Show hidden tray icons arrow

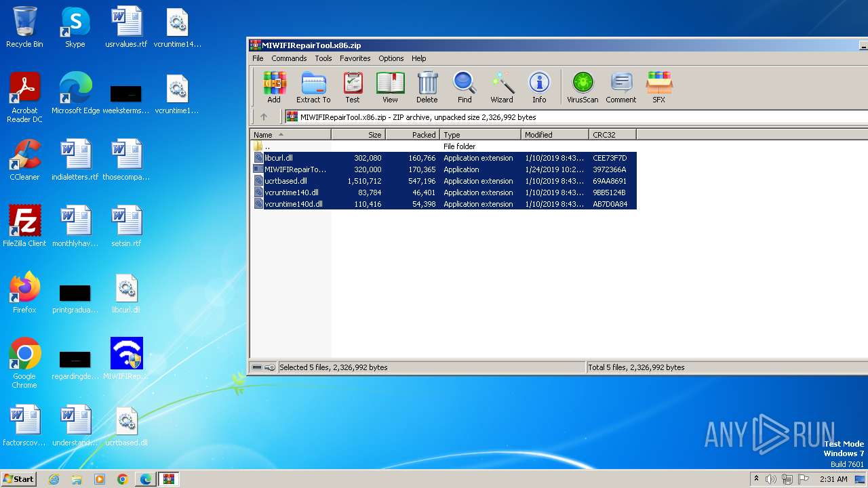tap(756, 479)
